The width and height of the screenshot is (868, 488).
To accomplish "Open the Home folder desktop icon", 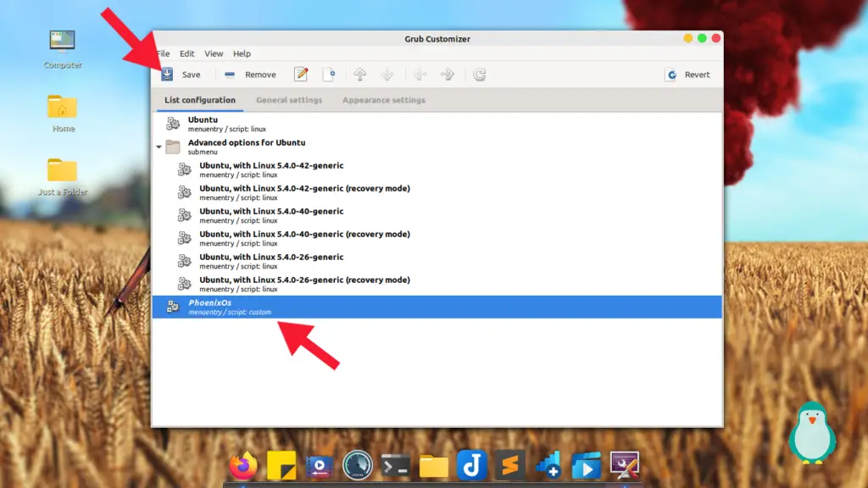I will click(x=63, y=114).
